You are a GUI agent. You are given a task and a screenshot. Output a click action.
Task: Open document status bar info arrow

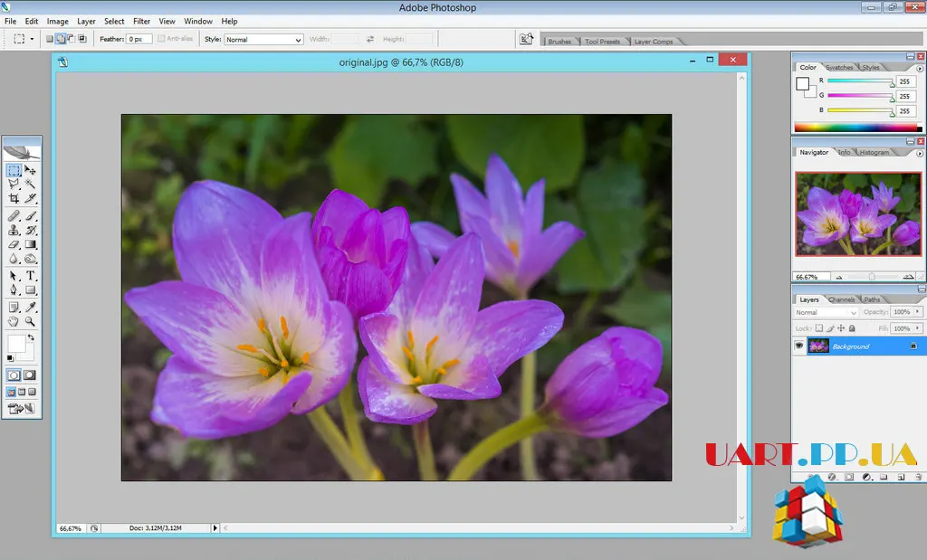pos(215,528)
